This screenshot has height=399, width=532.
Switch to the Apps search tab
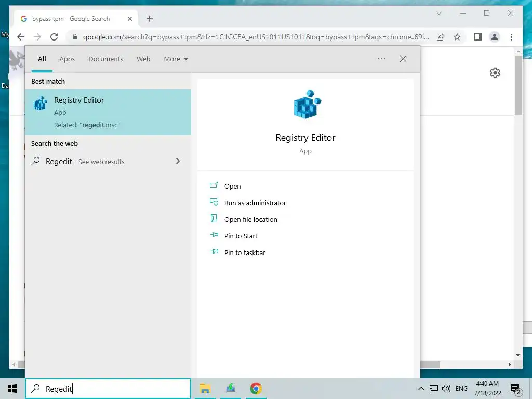point(67,59)
